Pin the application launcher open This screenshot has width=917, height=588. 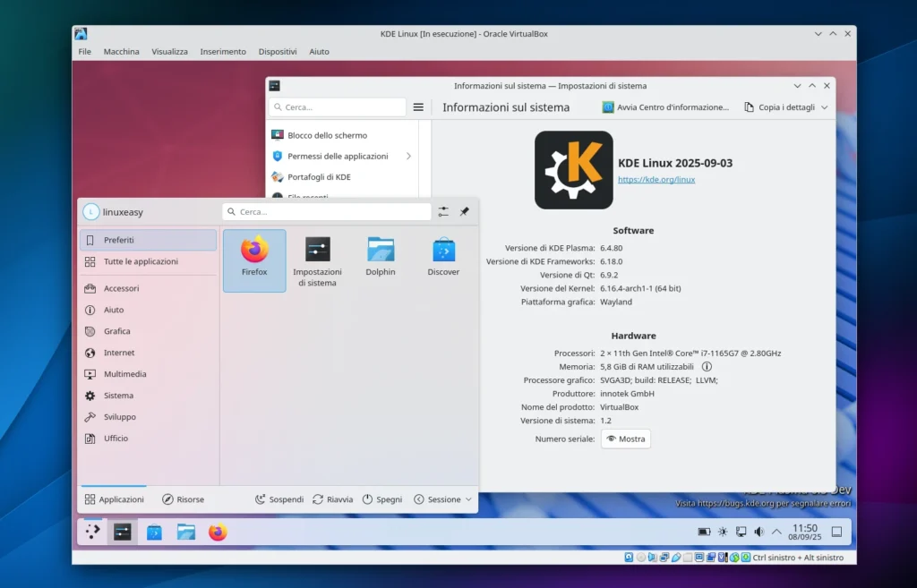point(464,211)
